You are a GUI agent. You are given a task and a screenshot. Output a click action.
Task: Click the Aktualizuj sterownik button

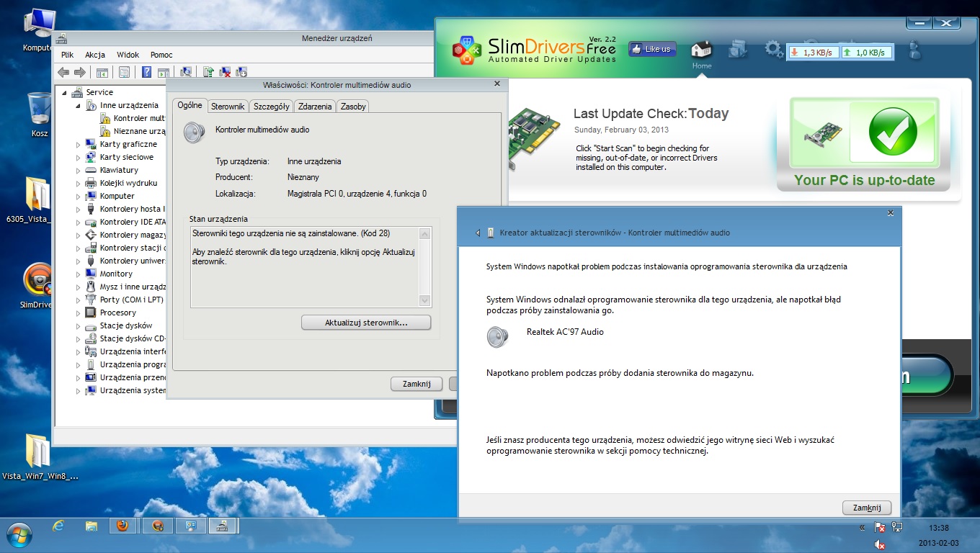[x=366, y=323]
